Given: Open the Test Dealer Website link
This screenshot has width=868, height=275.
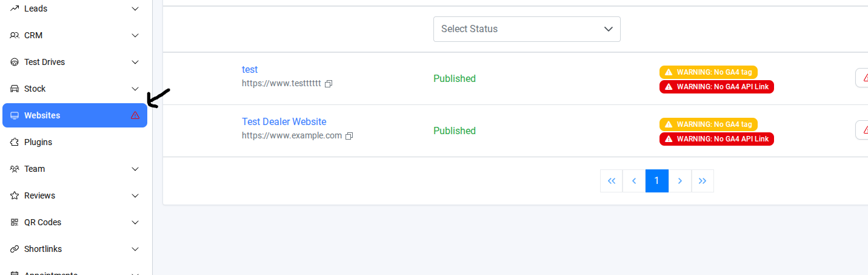Looking at the screenshot, I should tap(284, 122).
